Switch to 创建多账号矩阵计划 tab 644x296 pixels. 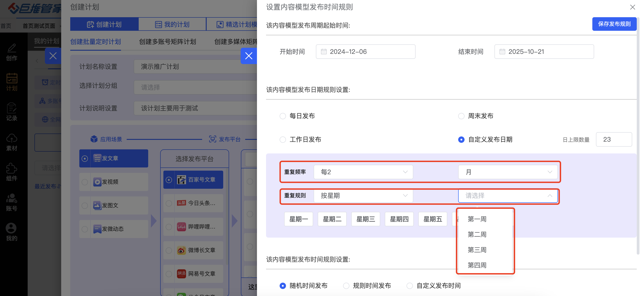point(167,42)
